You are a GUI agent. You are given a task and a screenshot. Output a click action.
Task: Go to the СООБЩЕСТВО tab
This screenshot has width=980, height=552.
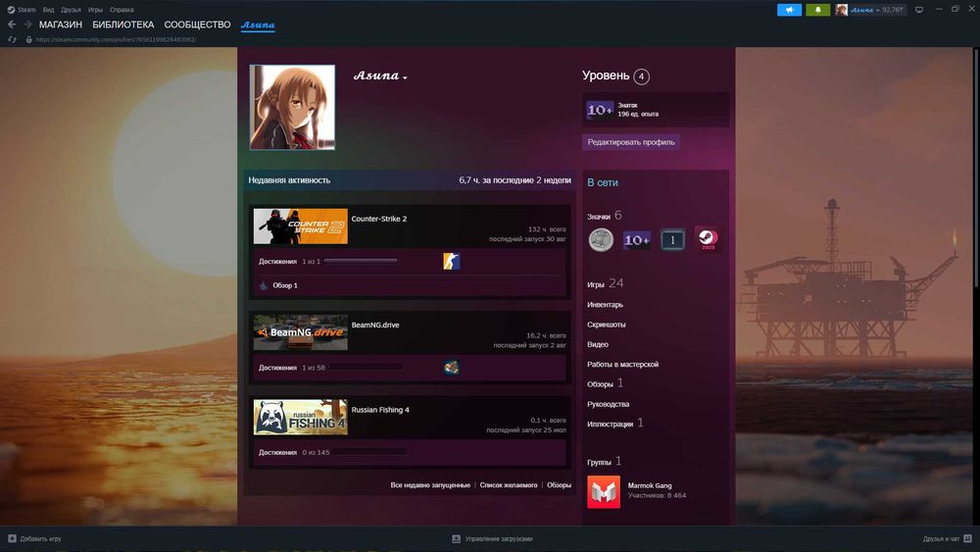coord(198,25)
